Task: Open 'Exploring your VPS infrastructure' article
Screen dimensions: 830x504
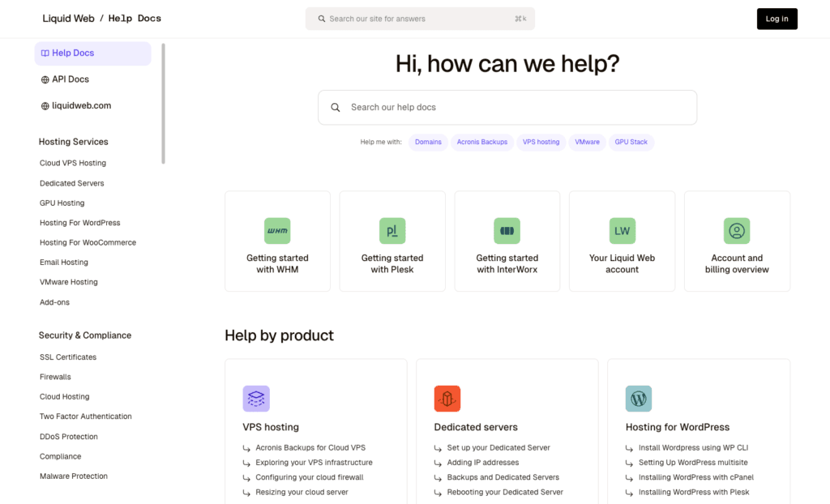Action: (314, 463)
